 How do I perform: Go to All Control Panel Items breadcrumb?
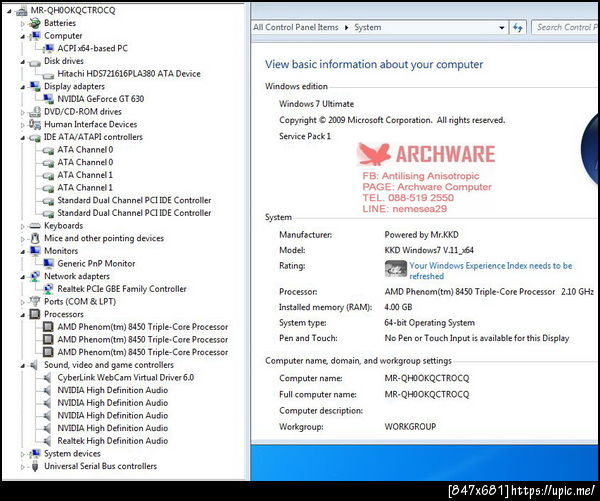click(296, 28)
